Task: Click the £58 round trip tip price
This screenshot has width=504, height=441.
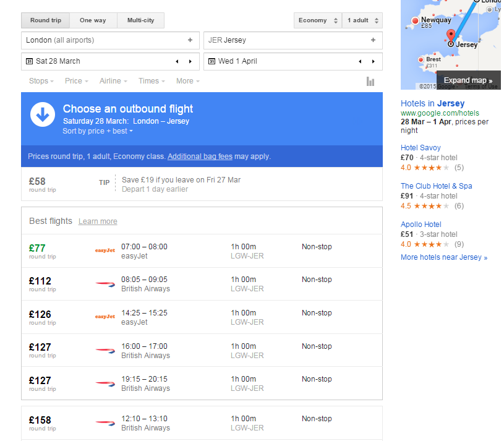Action: pos(37,182)
